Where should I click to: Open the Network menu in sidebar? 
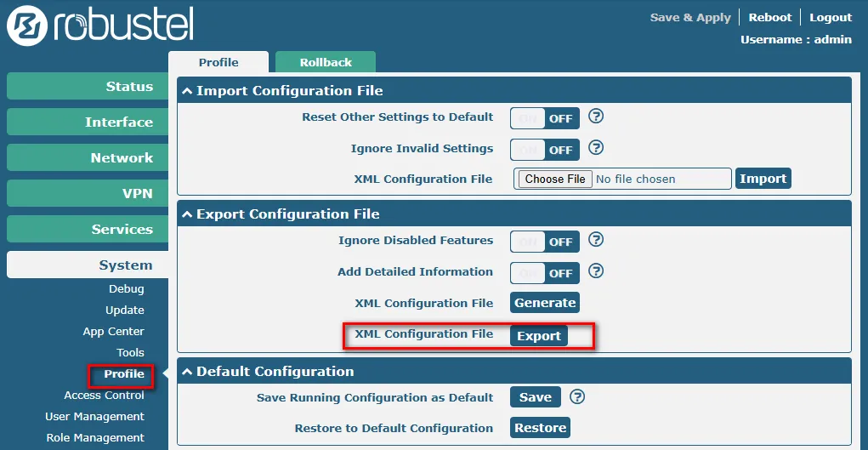(88, 158)
